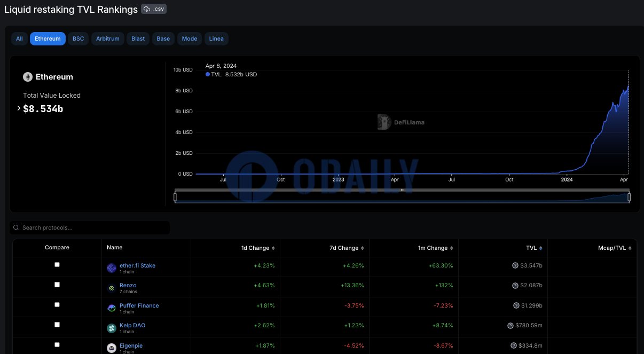Click help icon beside $1.299b TVL
The image size is (644, 354).
tap(516, 305)
